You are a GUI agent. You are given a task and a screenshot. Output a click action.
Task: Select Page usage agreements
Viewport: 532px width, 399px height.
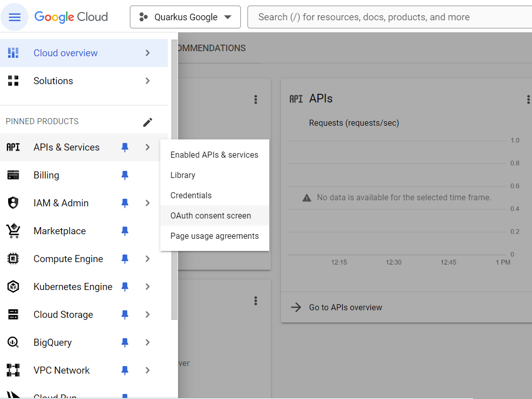[x=215, y=236]
